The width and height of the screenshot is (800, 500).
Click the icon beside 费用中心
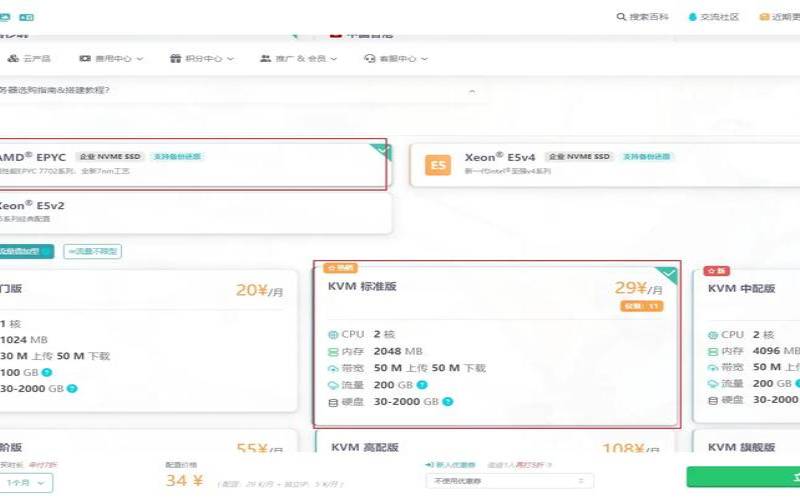(x=85, y=59)
